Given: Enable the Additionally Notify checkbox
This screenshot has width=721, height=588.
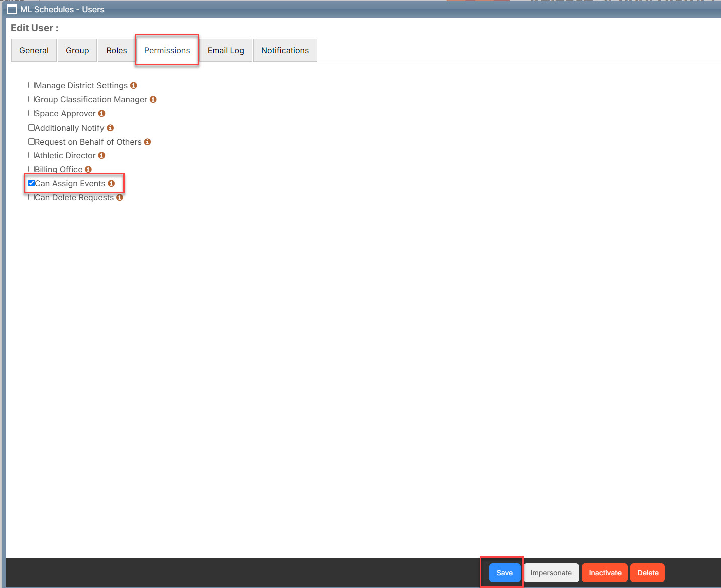Looking at the screenshot, I should coord(31,127).
